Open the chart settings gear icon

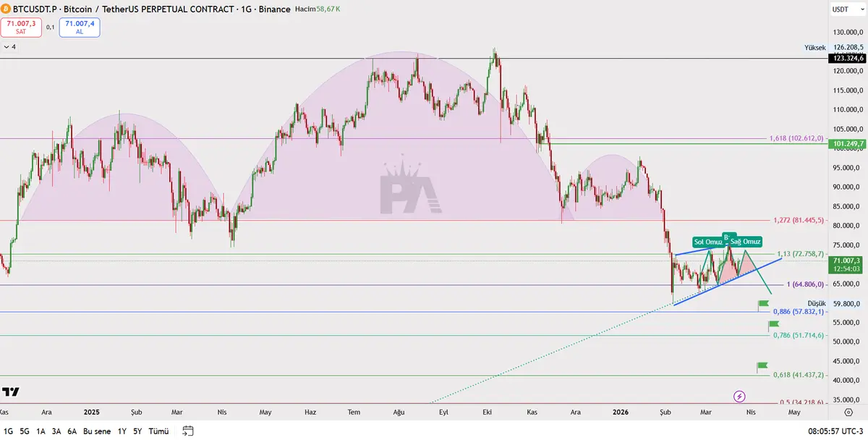[848, 412]
